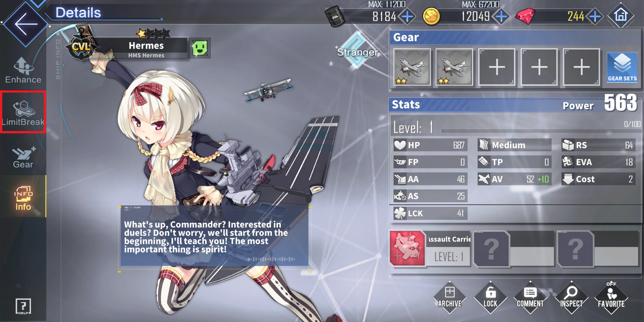Inspect Hermes with the magnifier icon
Image resolution: width=644 pixels, height=322 pixels.
[x=571, y=297]
